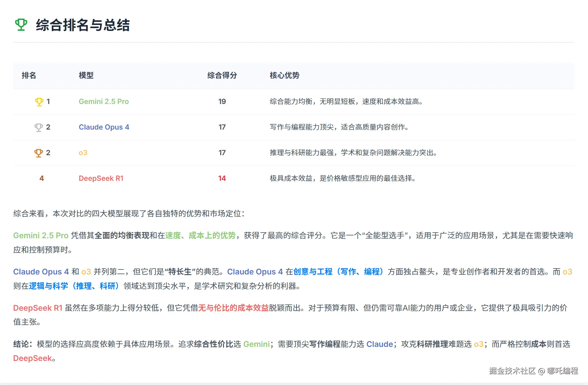Click Gemini 2.5 Pro in the table

[x=104, y=101]
